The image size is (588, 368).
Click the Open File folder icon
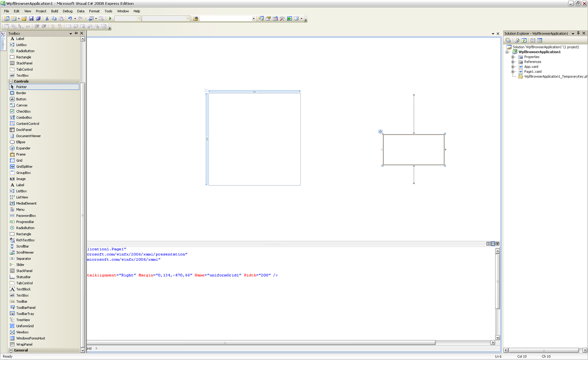pyautogui.click(x=24, y=19)
